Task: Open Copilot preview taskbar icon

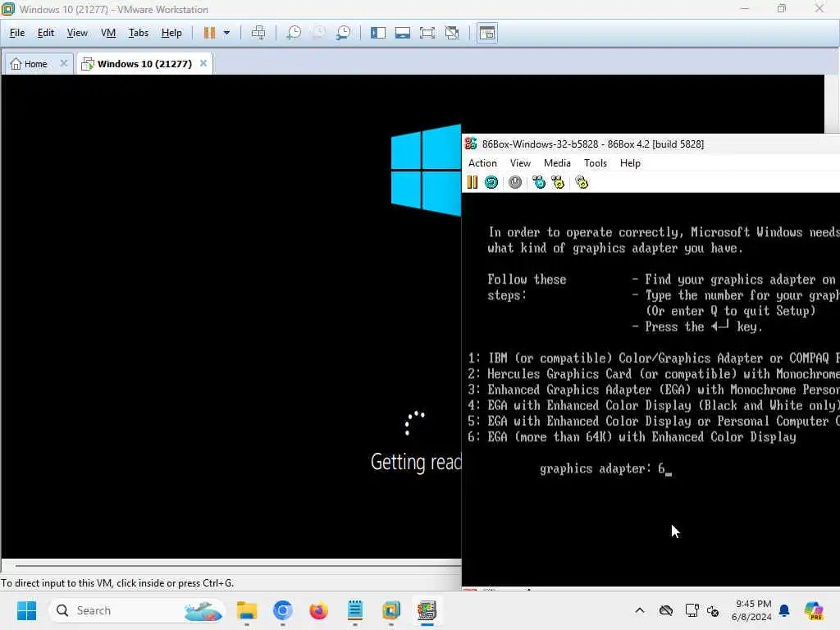Action: click(814, 610)
